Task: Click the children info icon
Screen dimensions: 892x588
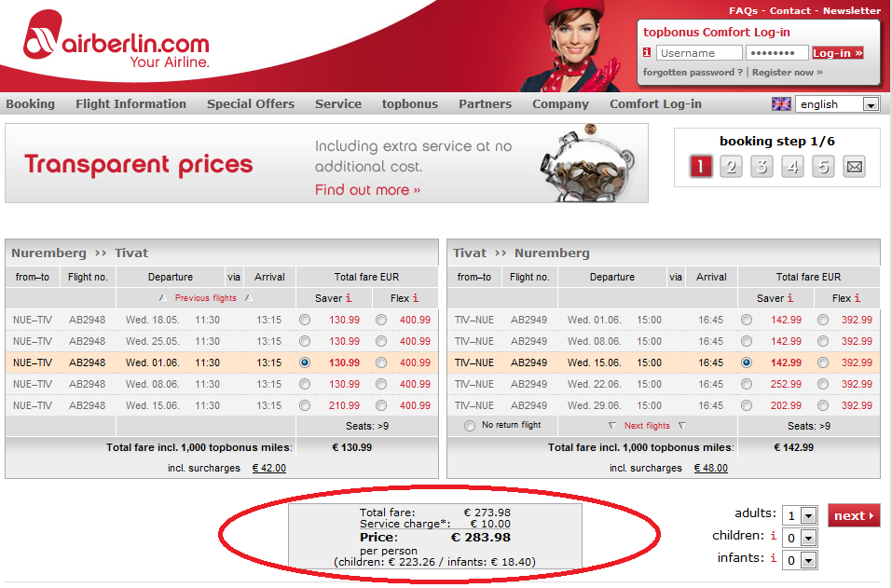Action: click(774, 536)
